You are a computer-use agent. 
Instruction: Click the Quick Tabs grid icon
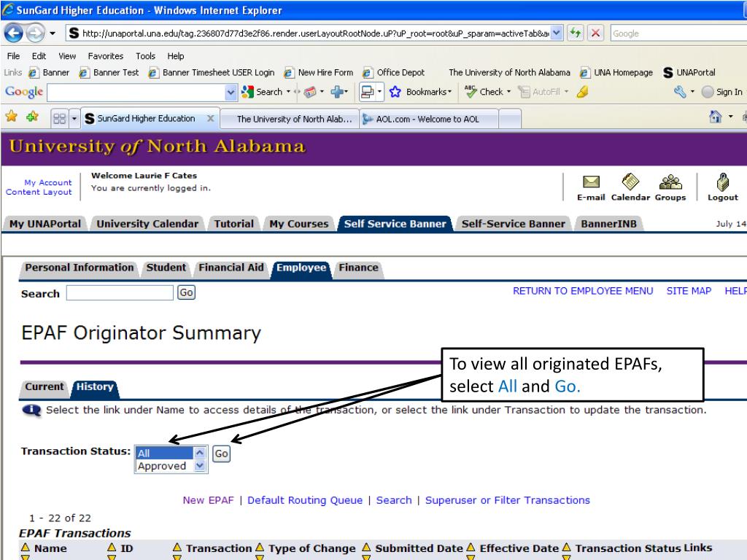tap(60, 118)
